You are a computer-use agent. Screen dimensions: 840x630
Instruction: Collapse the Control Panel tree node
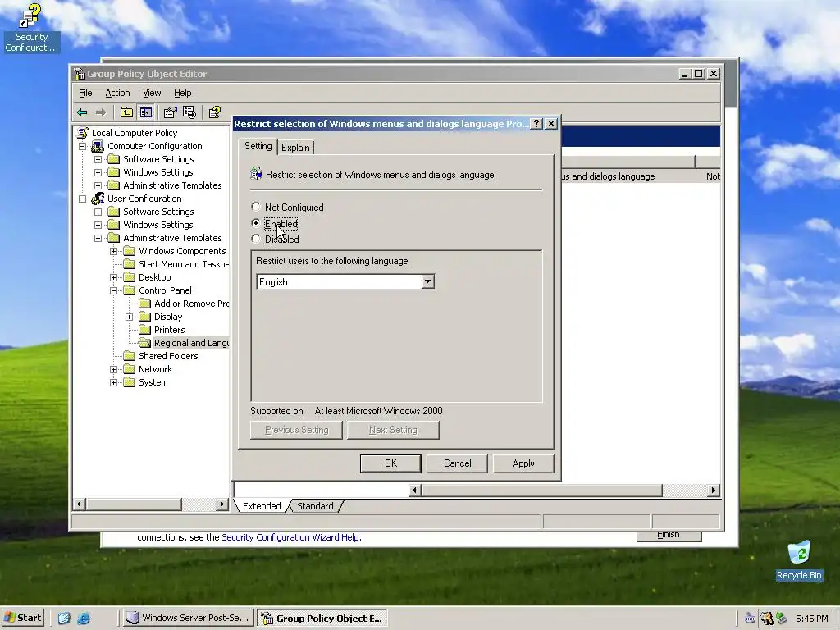(113, 290)
